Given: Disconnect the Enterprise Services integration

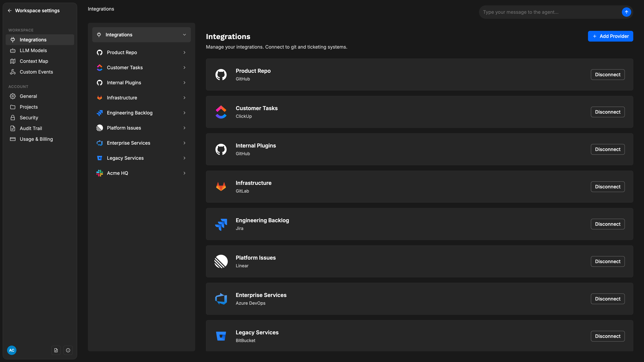Looking at the screenshot, I should coord(608,299).
